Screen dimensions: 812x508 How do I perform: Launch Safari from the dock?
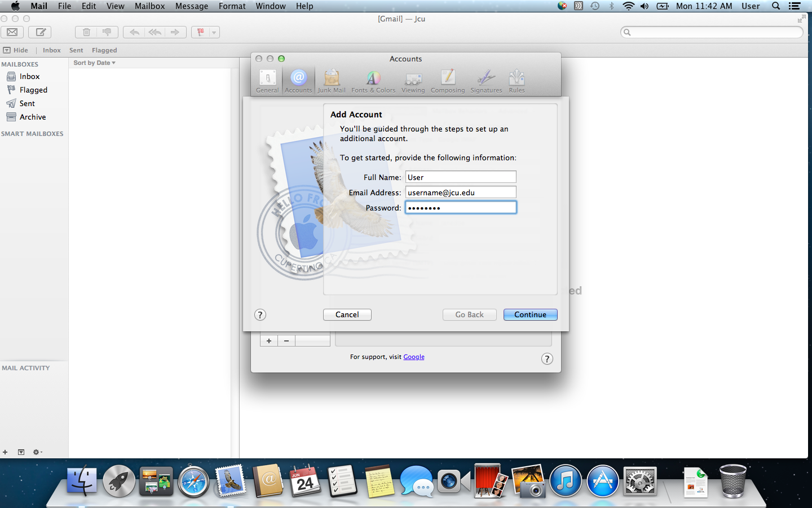(x=193, y=481)
